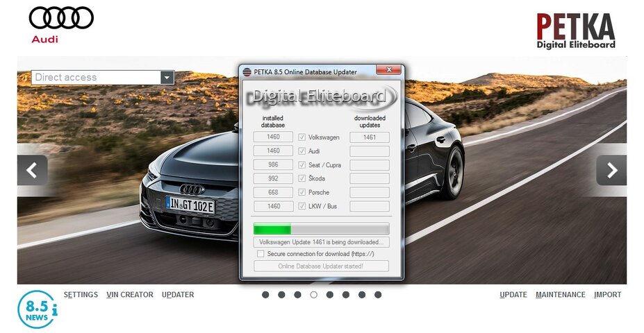Click the updater dialog title bar icon
The width and height of the screenshot is (644, 333).
tap(247, 72)
